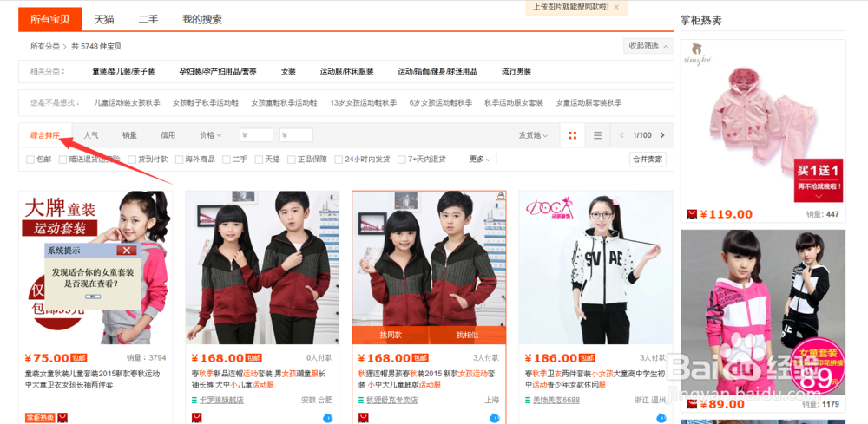This screenshot has height=424, width=868.
Task: Click 找同款 on the third product
Action: [391, 336]
